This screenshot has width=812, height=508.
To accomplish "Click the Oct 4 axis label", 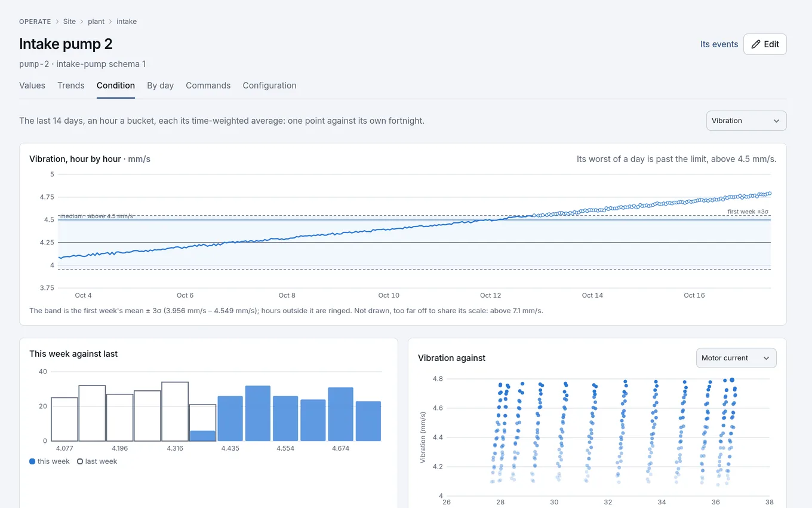I will click(84, 295).
